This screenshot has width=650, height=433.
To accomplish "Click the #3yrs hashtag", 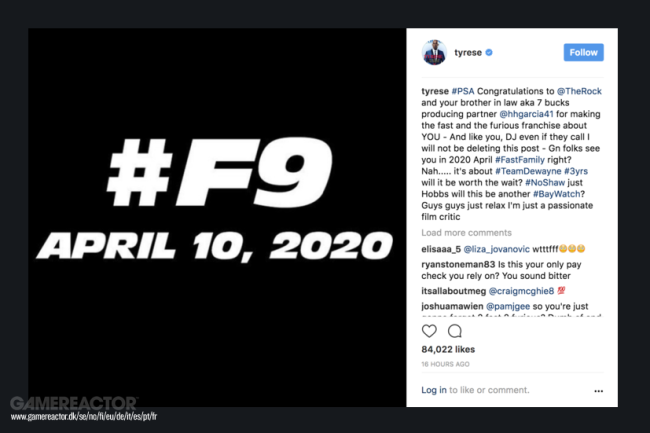I will [576, 171].
